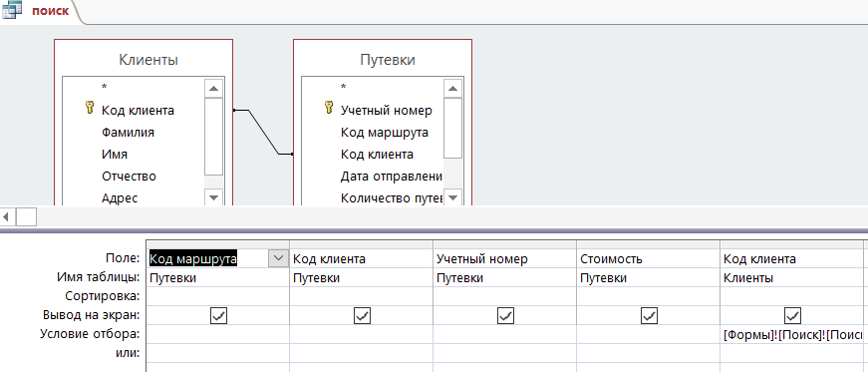Click down arrow in Клиенты table scrollbar

click(213, 196)
